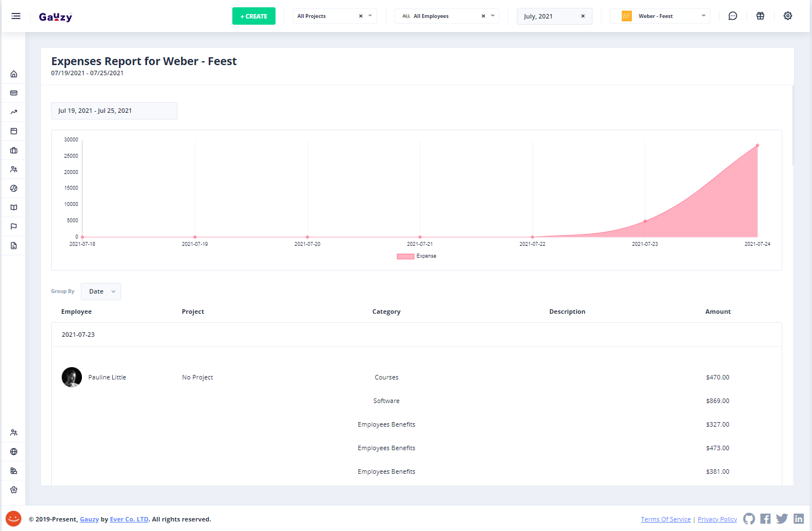Open the Weber - Feest organization selector
This screenshot has height=531, width=812.
click(x=660, y=16)
